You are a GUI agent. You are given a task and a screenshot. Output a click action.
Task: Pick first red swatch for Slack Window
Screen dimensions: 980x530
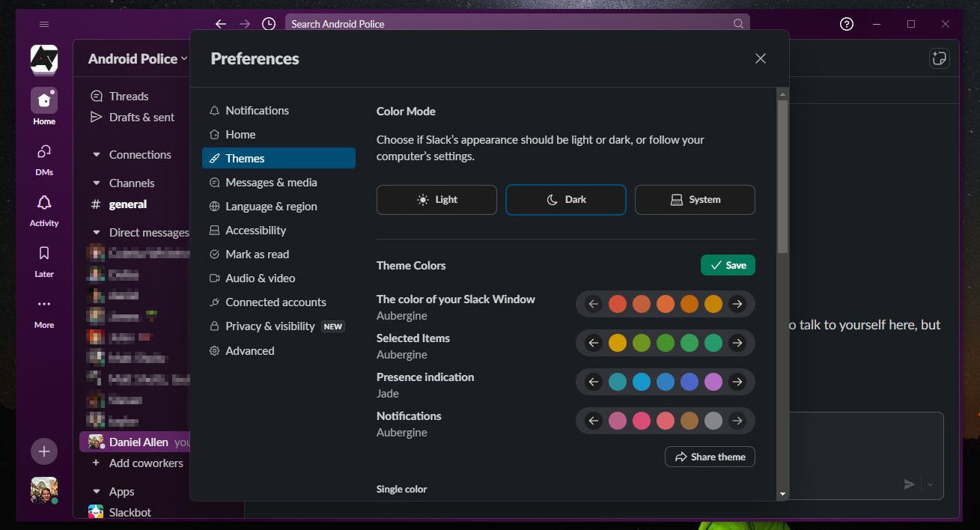click(x=618, y=304)
